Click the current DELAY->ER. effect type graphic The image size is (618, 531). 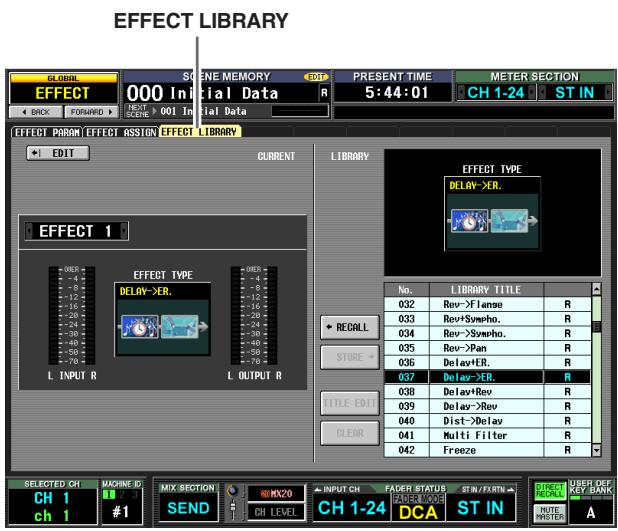tap(162, 320)
